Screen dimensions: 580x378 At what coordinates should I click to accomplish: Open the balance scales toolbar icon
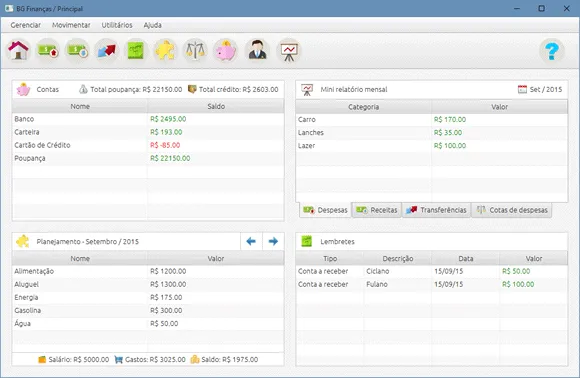[x=195, y=50]
